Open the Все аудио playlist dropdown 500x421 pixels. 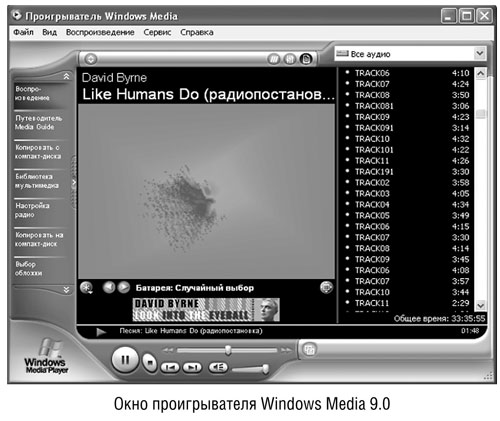coord(410,54)
